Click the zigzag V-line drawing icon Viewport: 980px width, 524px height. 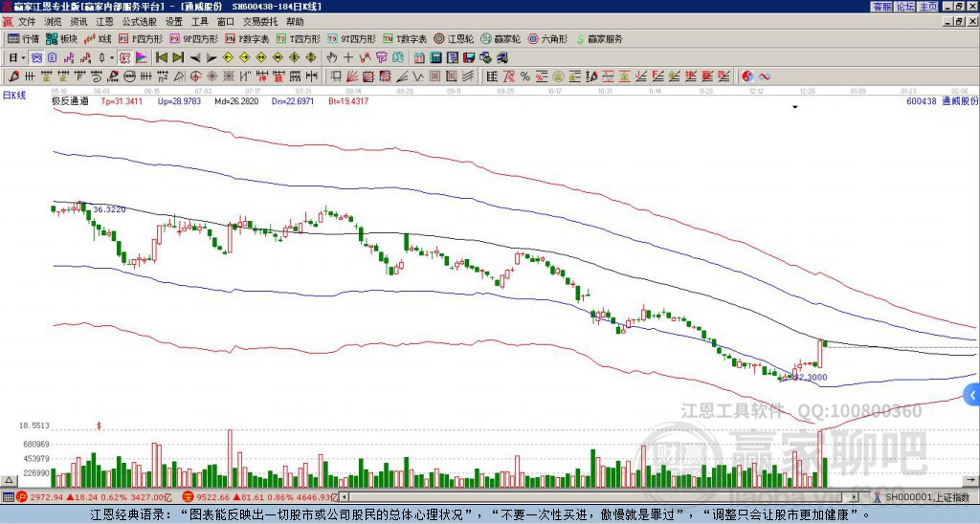[x=418, y=76]
